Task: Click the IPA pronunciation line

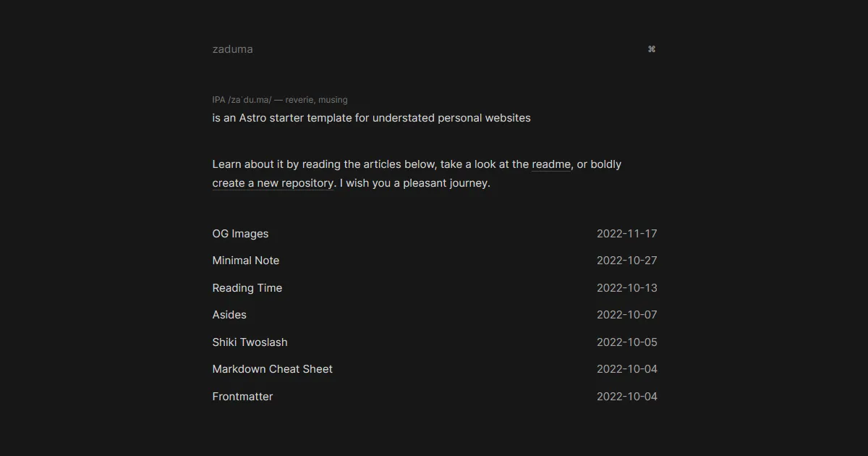Action: (279, 100)
